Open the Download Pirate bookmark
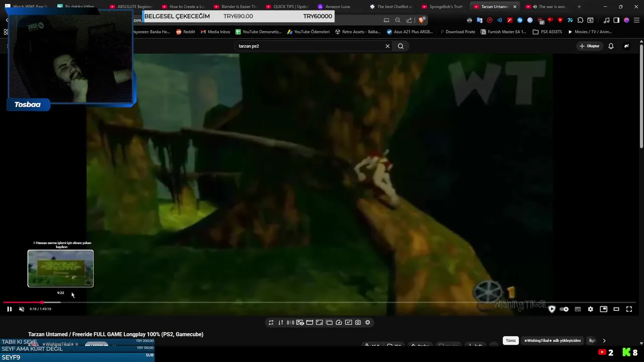This screenshot has height=362, width=644. tap(457, 32)
